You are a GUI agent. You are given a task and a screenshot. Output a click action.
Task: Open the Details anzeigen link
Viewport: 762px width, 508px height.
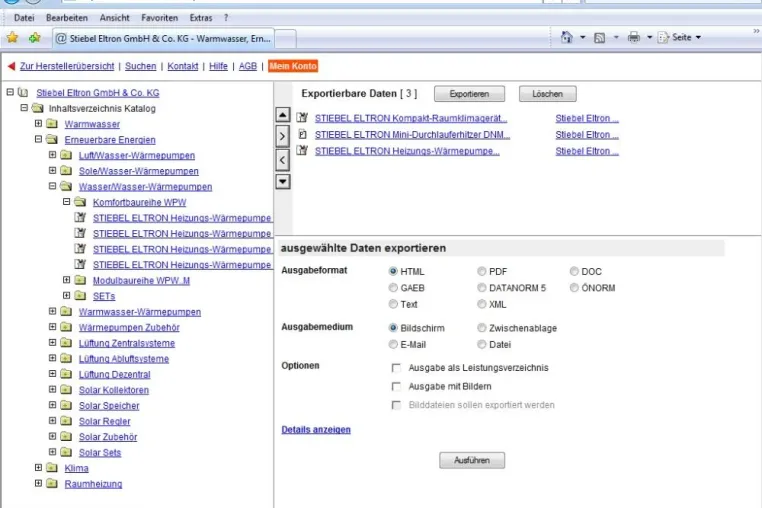316,430
